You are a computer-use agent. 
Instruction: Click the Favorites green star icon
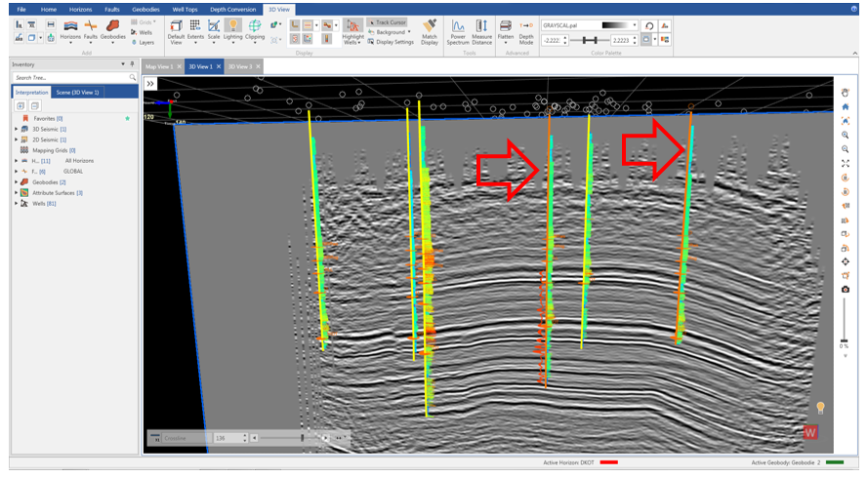(127, 118)
